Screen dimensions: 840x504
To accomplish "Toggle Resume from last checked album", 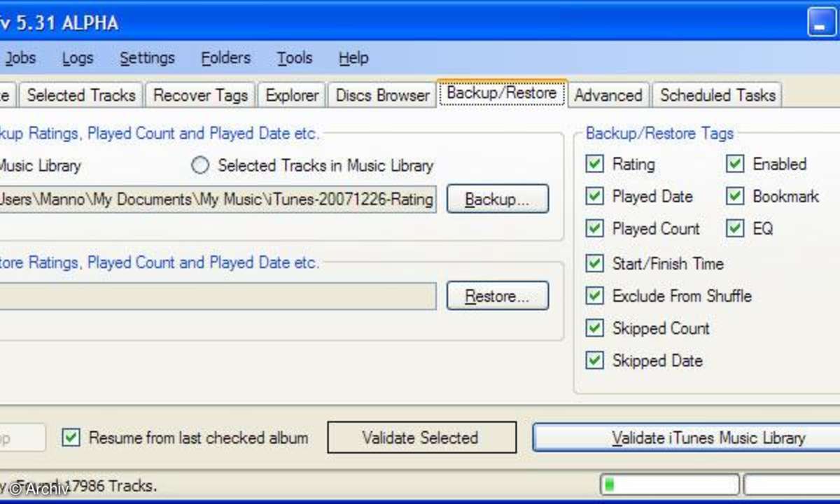I will point(71,437).
